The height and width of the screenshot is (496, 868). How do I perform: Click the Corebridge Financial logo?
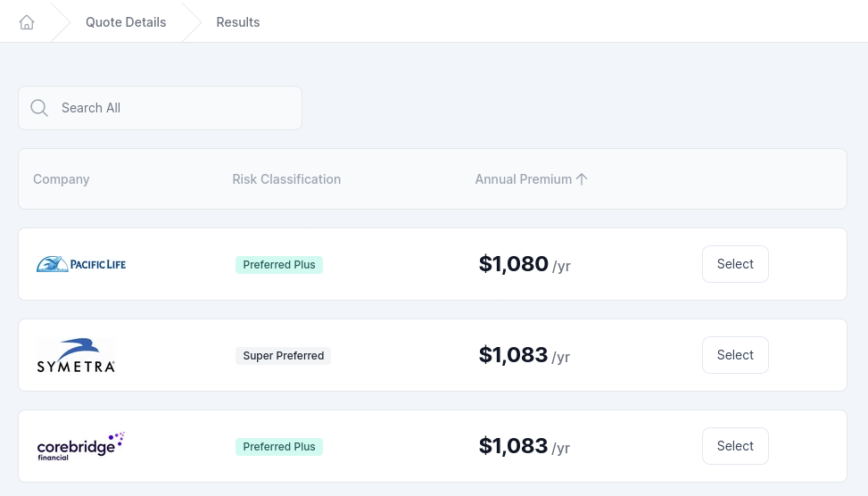pos(81,446)
